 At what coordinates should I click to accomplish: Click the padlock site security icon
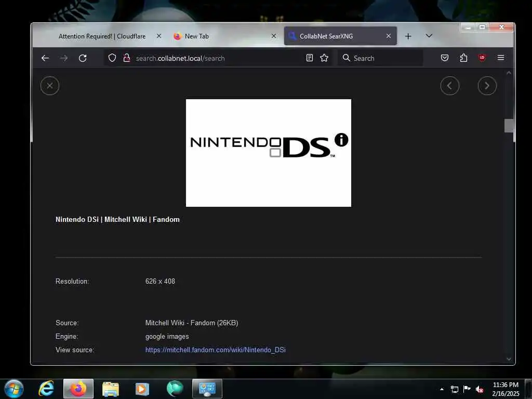click(127, 58)
